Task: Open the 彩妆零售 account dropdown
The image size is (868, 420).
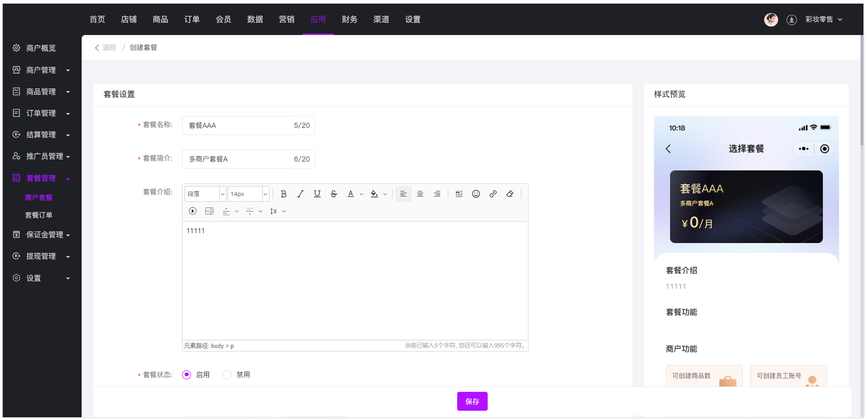Action: coord(823,20)
